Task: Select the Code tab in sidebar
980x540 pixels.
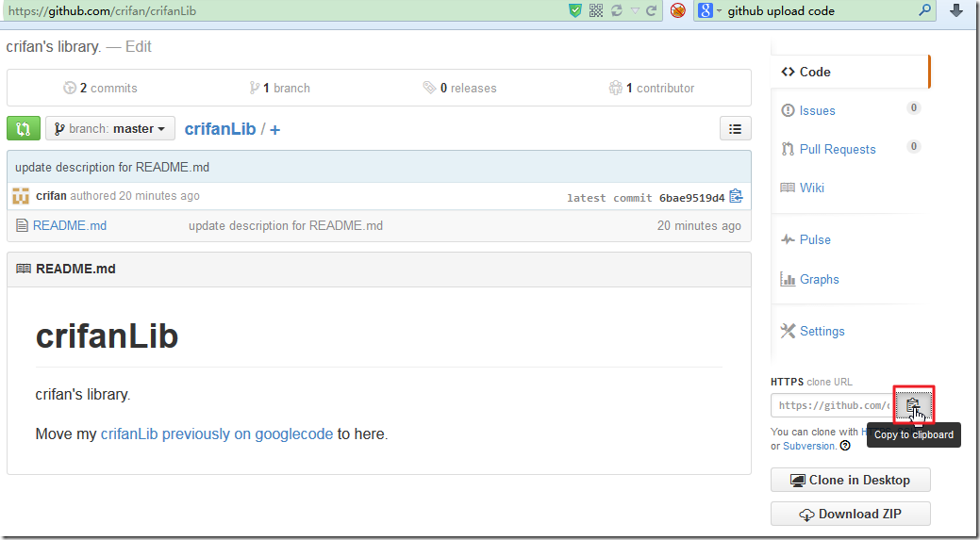Action: (850, 72)
